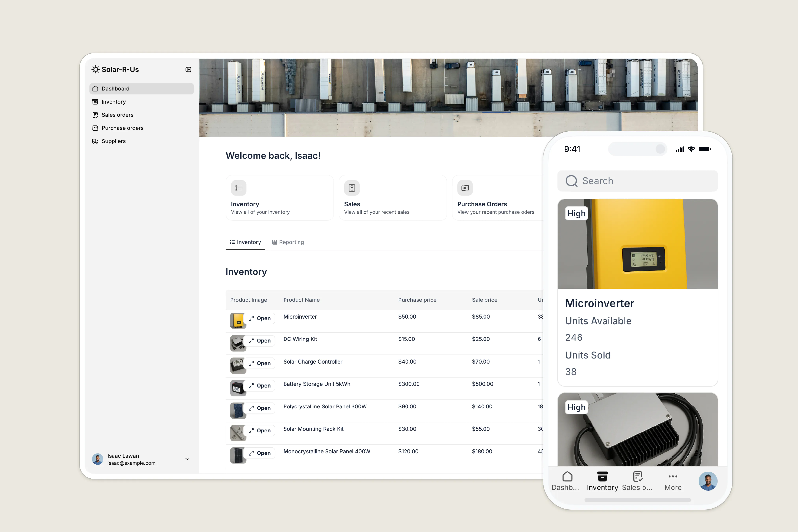798x532 pixels.
Task: Click the search magnifier icon on mobile
Action: coord(571,180)
